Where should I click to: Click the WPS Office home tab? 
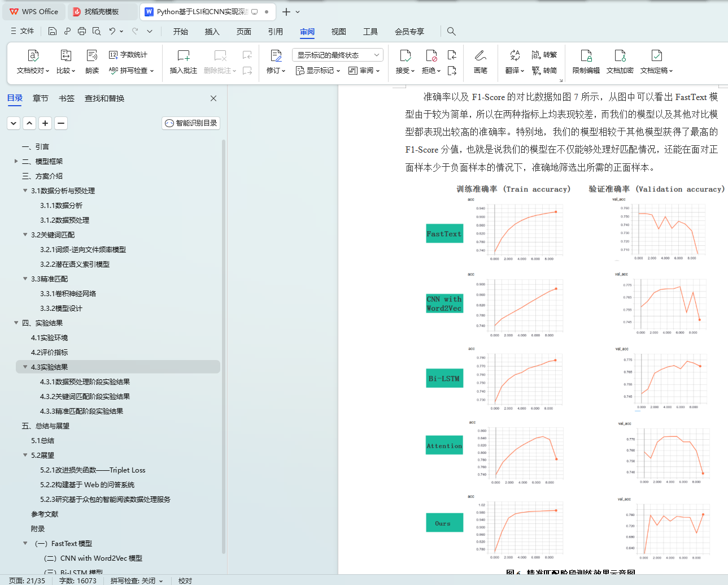34,11
